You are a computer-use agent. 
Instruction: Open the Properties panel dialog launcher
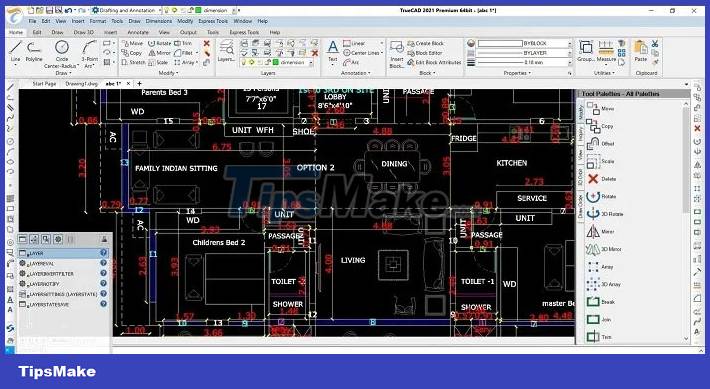pyautogui.click(x=570, y=73)
